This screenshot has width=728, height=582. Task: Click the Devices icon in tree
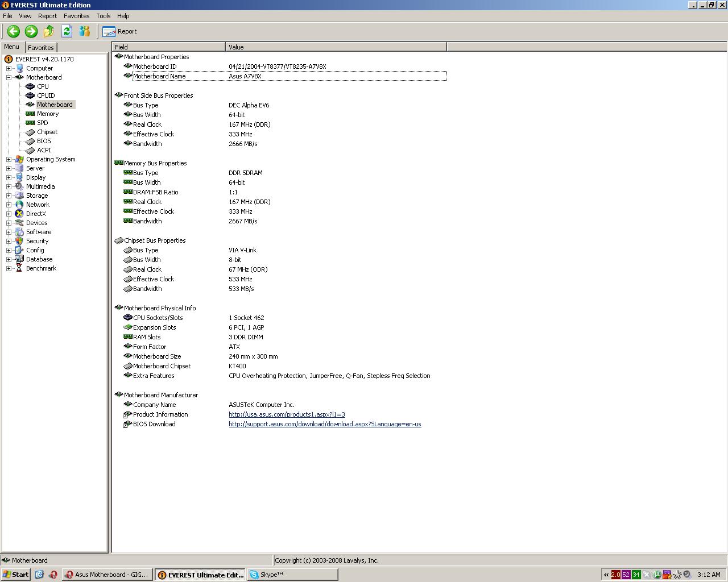pos(19,223)
